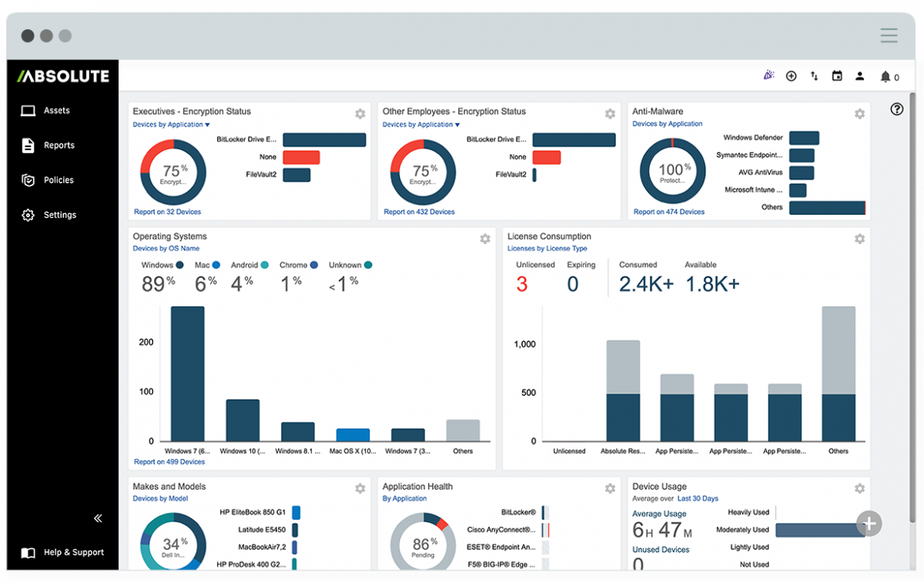The height and width of the screenshot is (583, 924).
Task: Click the floating plus button near Device Usage
Action: coord(869,524)
